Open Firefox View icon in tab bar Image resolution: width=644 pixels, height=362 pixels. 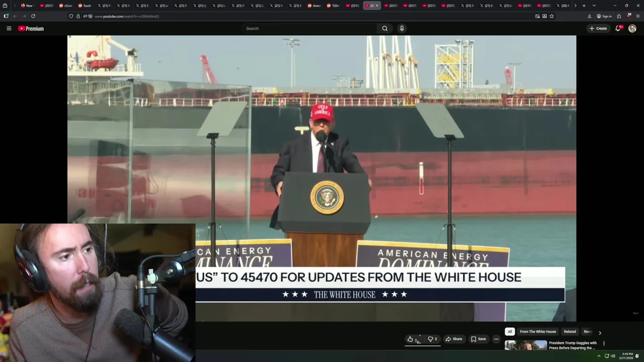5,6
